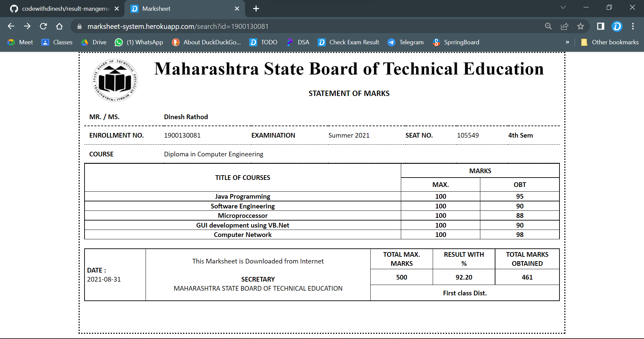This screenshot has height=339, width=644.
Task: Expand the tab search chevron
Action: coord(563,7)
